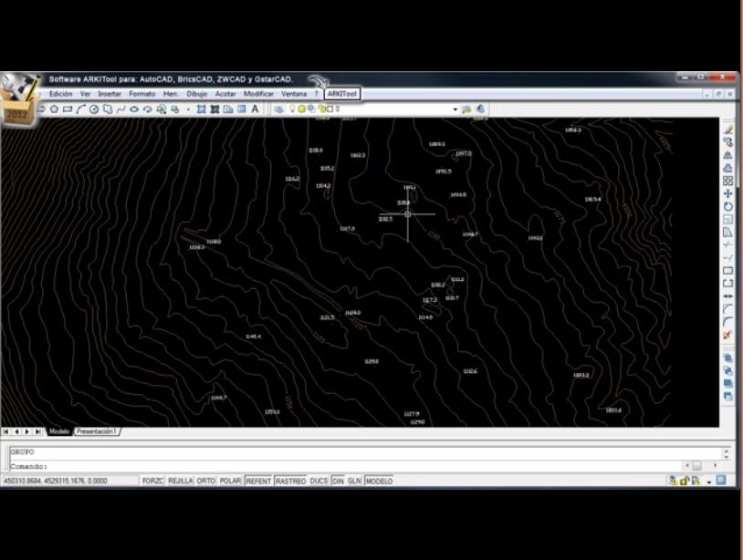Image resolution: width=743 pixels, height=560 pixels.
Task: Toggle REJILLA grid display
Action: [180, 481]
